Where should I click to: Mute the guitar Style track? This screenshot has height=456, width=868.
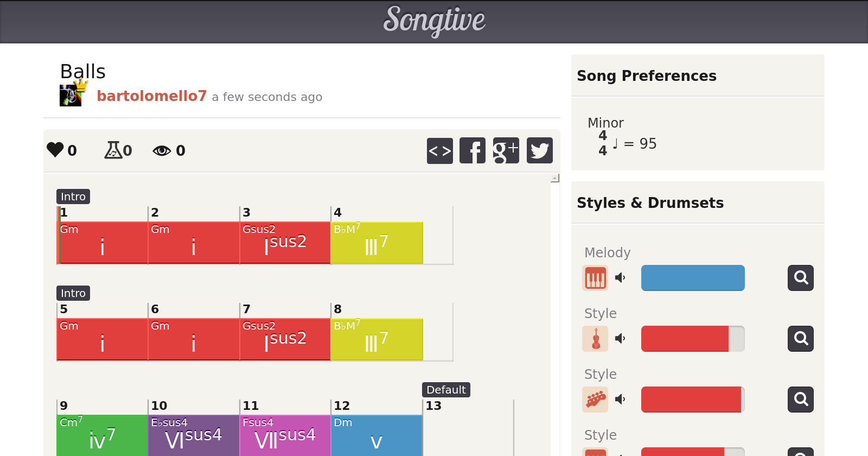coord(620,400)
